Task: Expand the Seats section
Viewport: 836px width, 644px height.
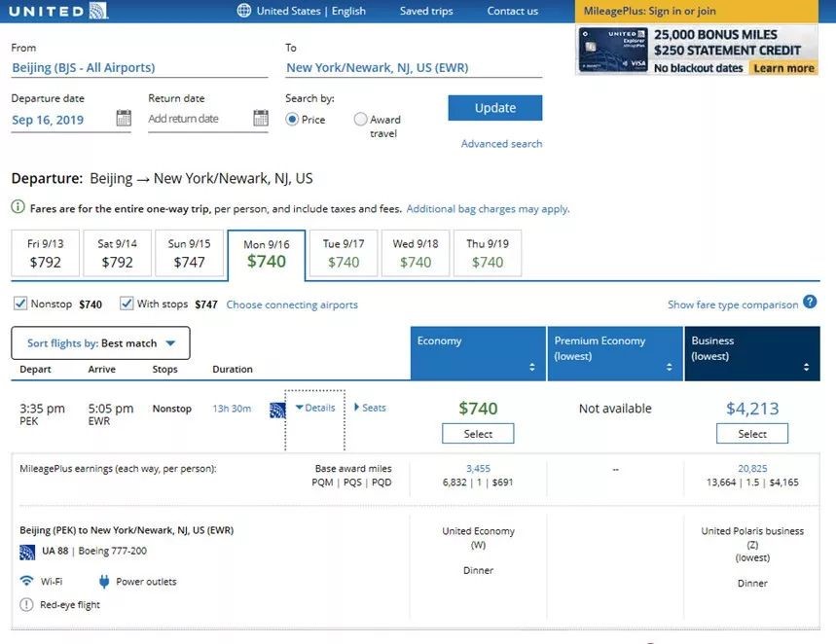Action: (x=370, y=409)
